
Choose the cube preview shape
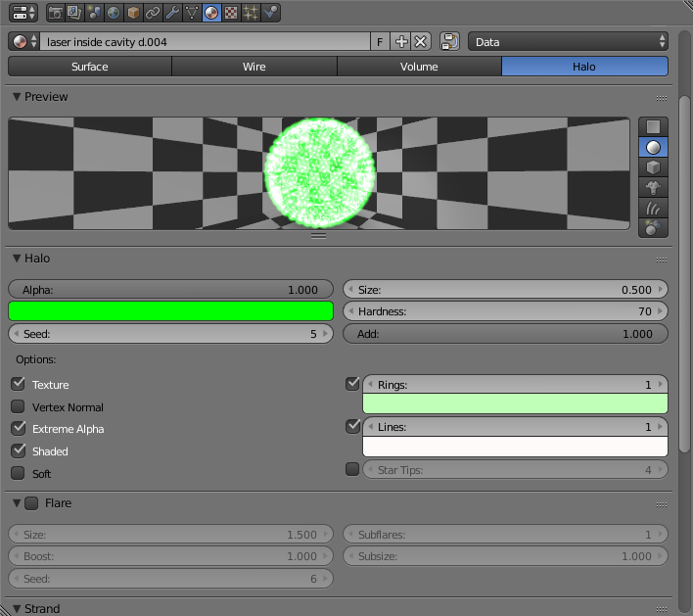coord(653,166)
